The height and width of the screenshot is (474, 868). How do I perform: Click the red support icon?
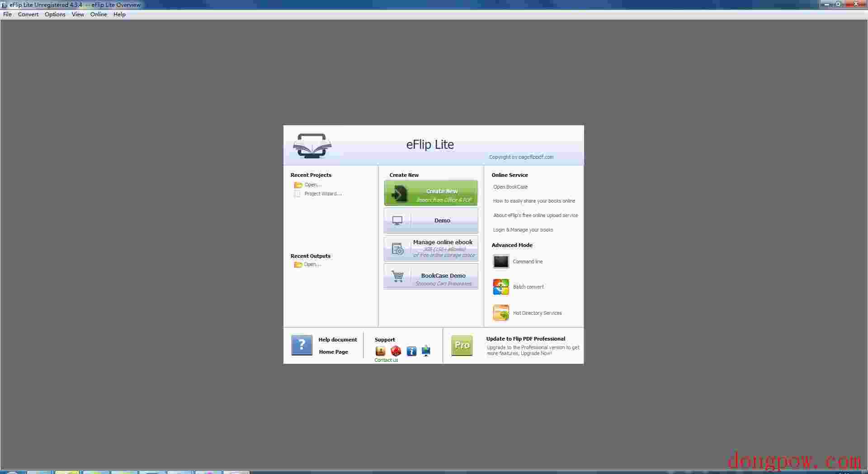coord(396,351)
